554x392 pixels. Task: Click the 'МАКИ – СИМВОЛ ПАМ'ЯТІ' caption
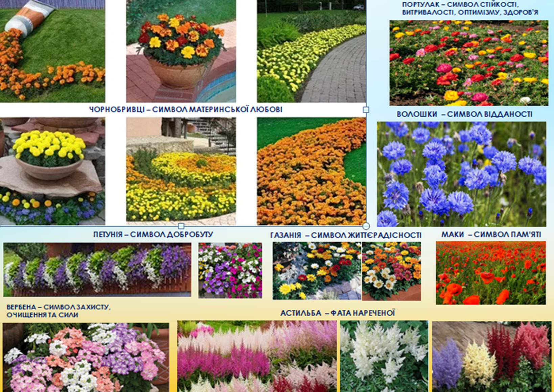tap(491, 235)
